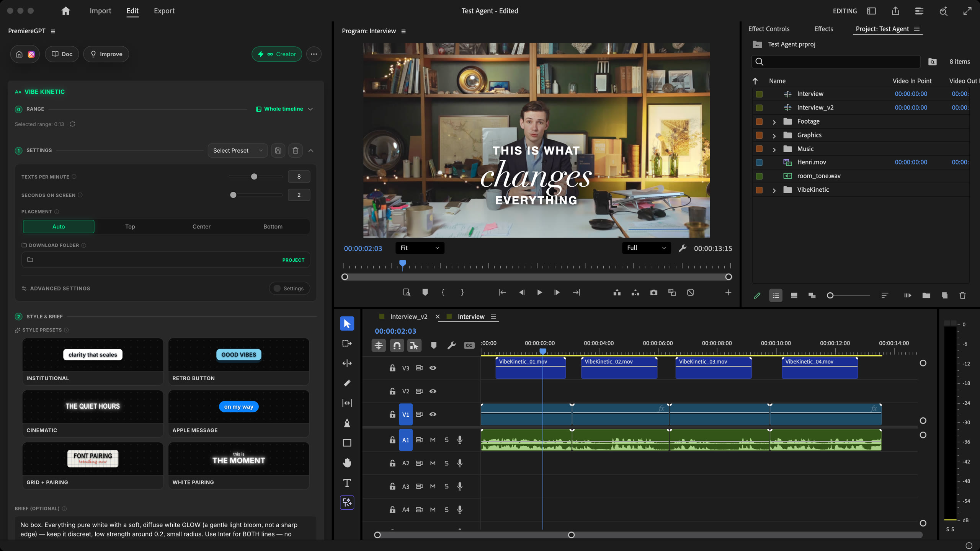Switch to the Import tab
The image size is (980, 551).
100,11
